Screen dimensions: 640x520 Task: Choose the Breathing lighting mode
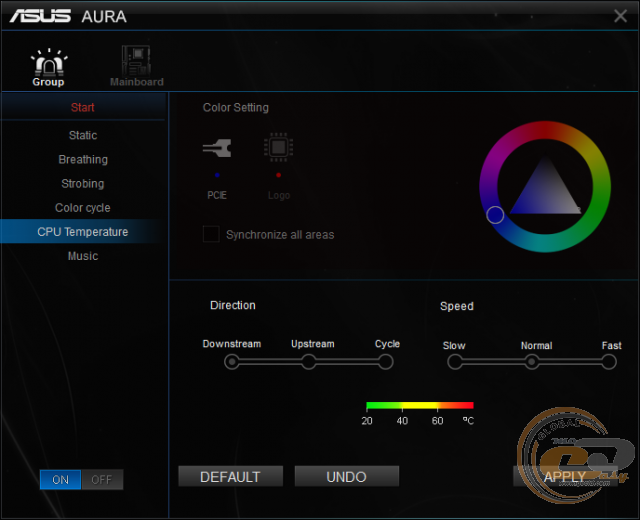(x=83, y=159)
